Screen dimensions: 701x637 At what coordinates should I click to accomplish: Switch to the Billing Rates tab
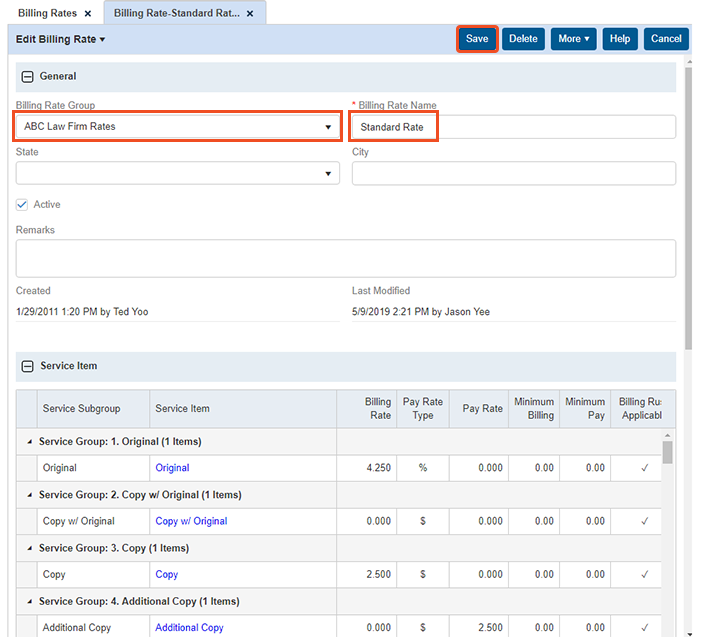point(47,14)
